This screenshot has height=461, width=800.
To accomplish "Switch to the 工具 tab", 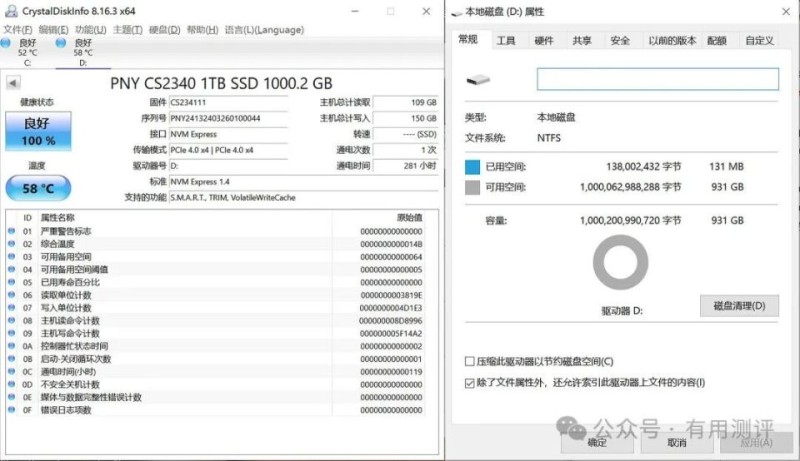I will click(x=506, y=40).
